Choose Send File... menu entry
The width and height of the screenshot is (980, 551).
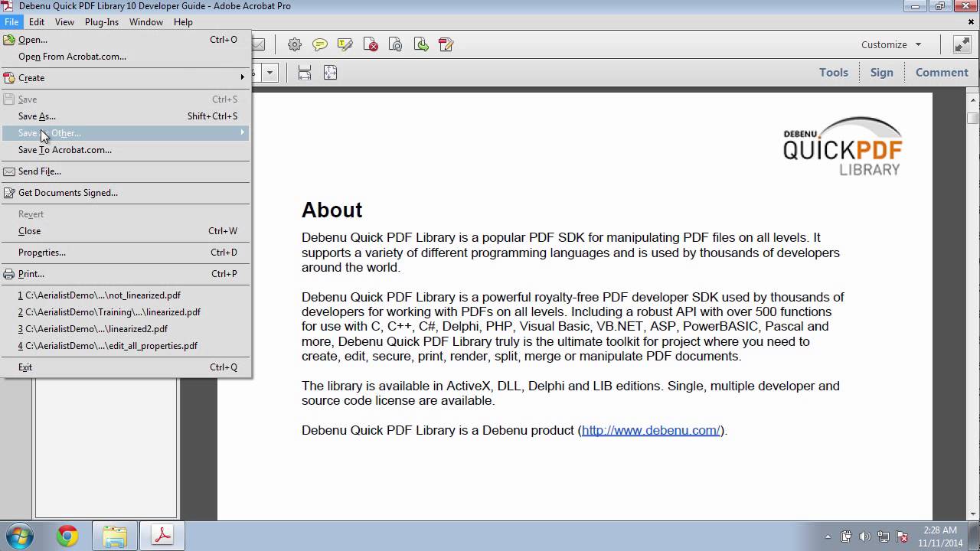pyautogui.click(x=126, y=171)
